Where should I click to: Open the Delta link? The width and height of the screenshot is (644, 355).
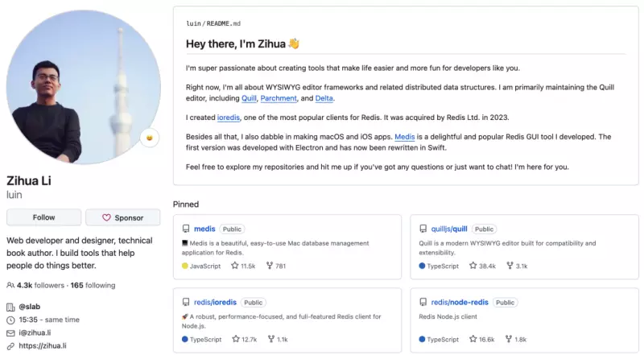click(x=324, y=98)
